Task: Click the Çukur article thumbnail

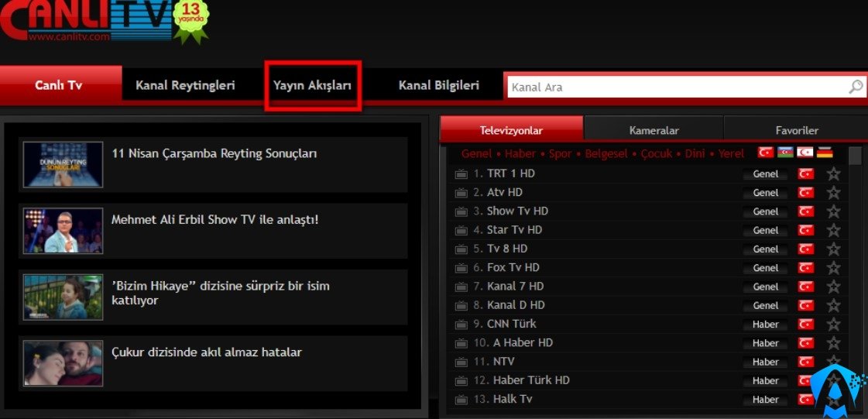Action: [x=63, y=363]
